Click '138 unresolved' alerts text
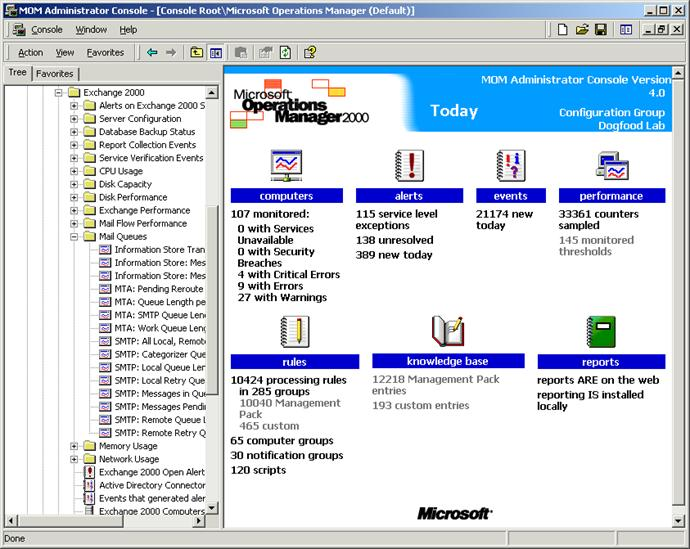Viewport: 690px width, 549px height. 395,240
